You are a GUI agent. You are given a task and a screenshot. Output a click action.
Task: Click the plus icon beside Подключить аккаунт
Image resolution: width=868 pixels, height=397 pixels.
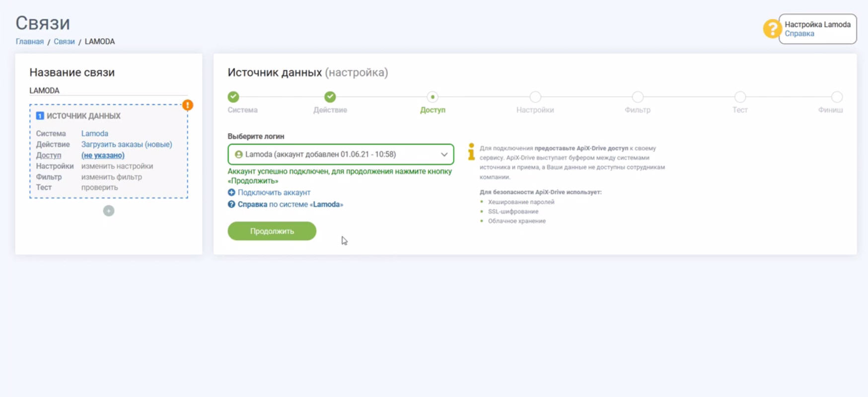click(231, 192)
